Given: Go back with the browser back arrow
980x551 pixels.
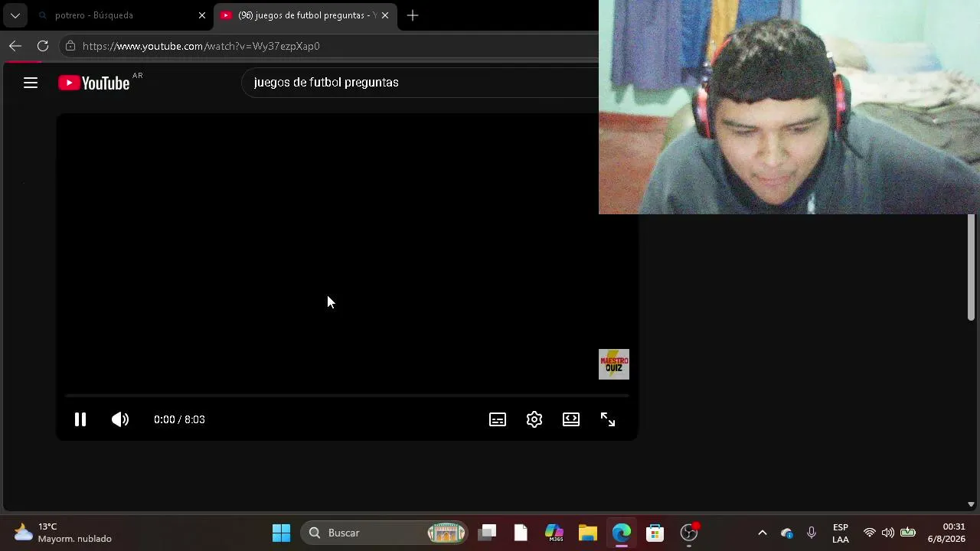Looking at the screenshot, I should 15,46.
